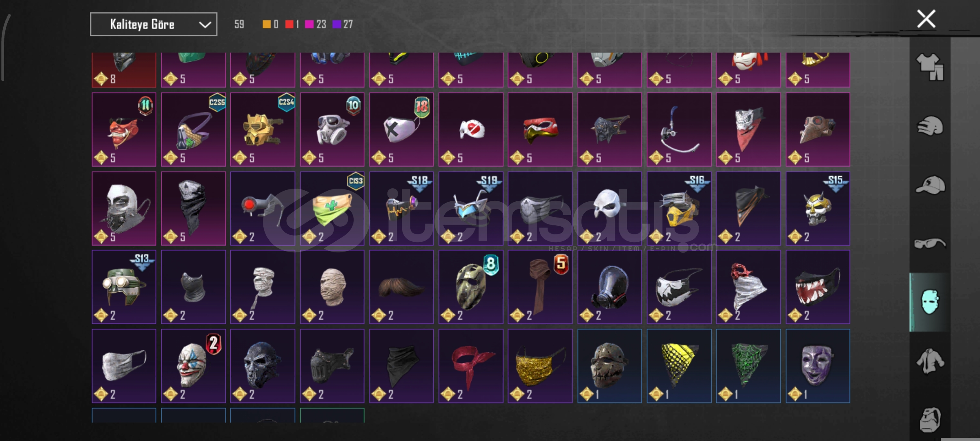Image resolution: width=980 pixels, height=441 pixels.
Task: Open the jacket clothing category
Action: tap(930, 361)
